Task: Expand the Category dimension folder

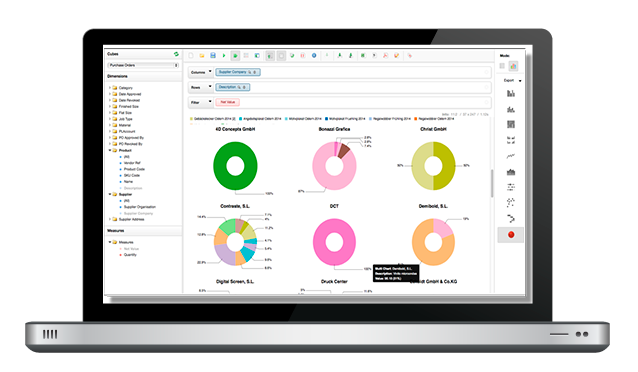Action: click(x=110, y=88)
